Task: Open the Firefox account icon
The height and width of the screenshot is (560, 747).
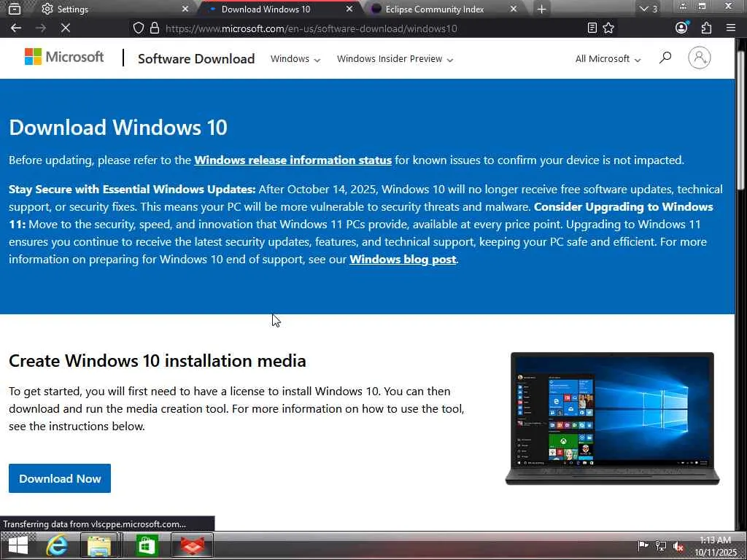Action: [x=682, y=28]
